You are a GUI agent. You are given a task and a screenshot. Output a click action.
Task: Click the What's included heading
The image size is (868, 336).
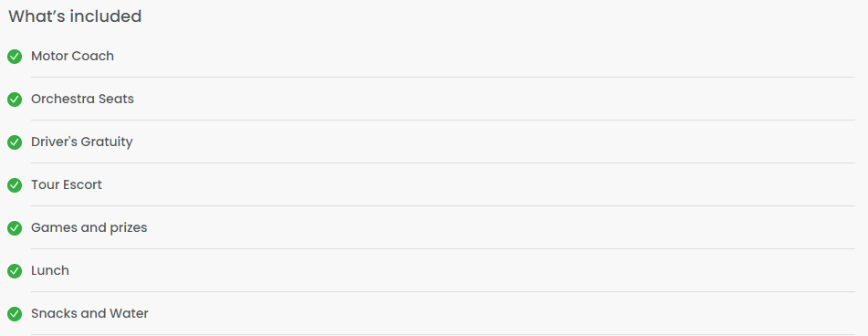click(75, 16)
